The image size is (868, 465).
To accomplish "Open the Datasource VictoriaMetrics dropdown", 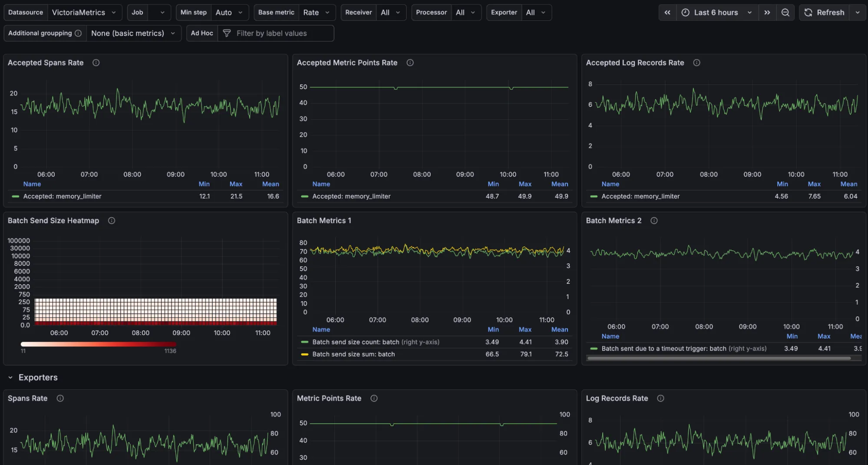I will point(83,13).
